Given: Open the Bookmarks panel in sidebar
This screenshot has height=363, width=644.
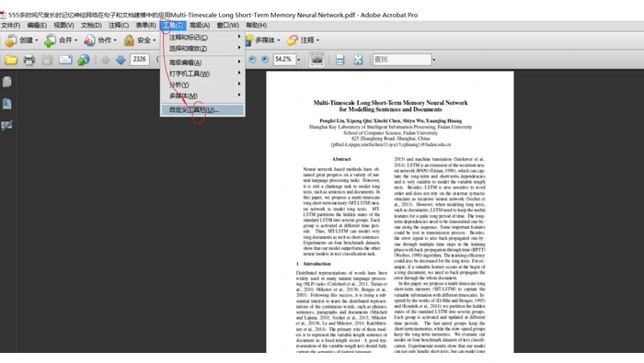Looking at the screenshot, I should tap(7, 103).
